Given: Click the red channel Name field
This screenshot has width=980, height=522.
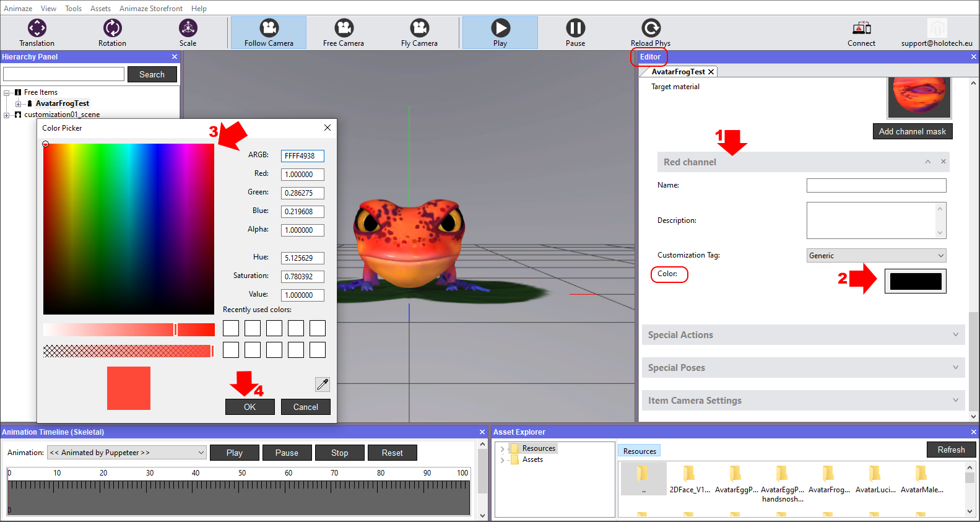Looking at the screenshot, I should tap(877, 185).
